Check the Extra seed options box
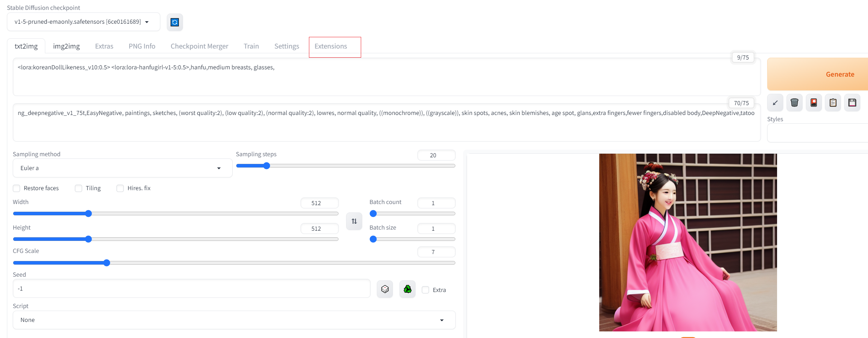The image size is (868, 338). 425,290
